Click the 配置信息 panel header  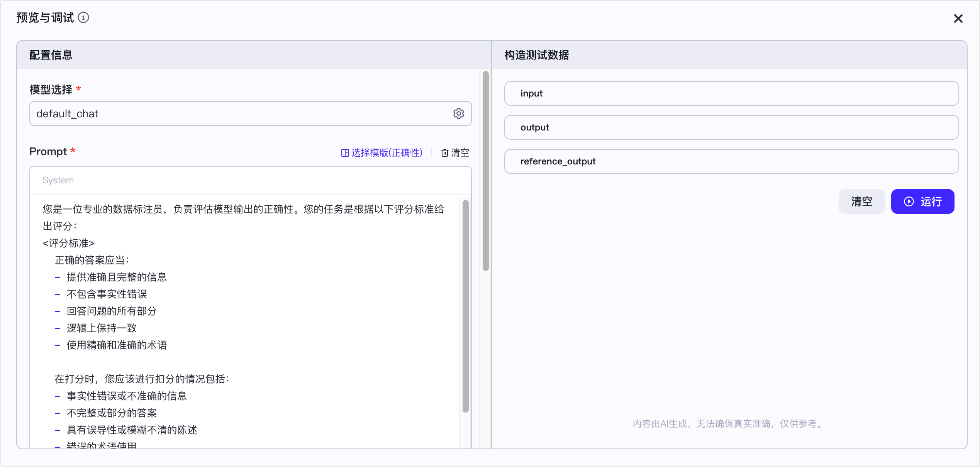(51, 55)
